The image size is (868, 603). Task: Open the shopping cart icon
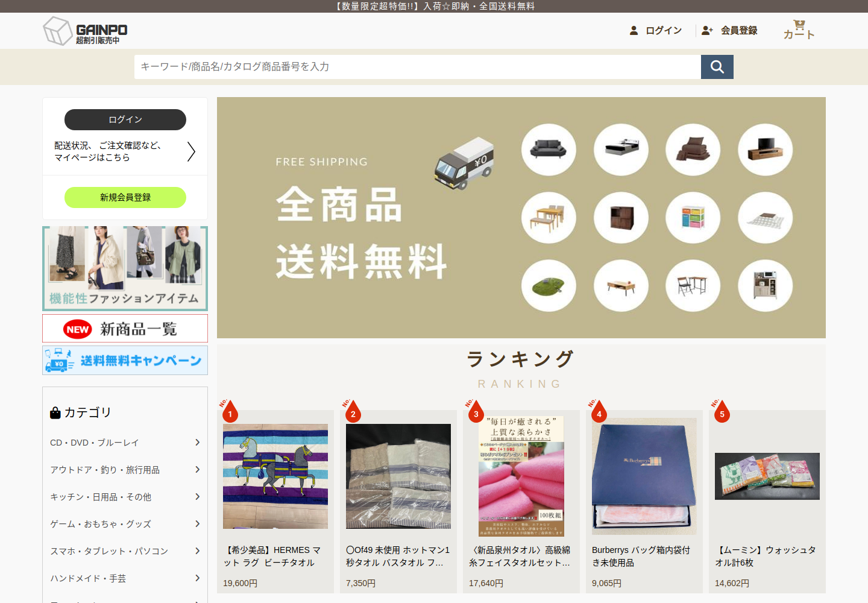pos(799,30)
